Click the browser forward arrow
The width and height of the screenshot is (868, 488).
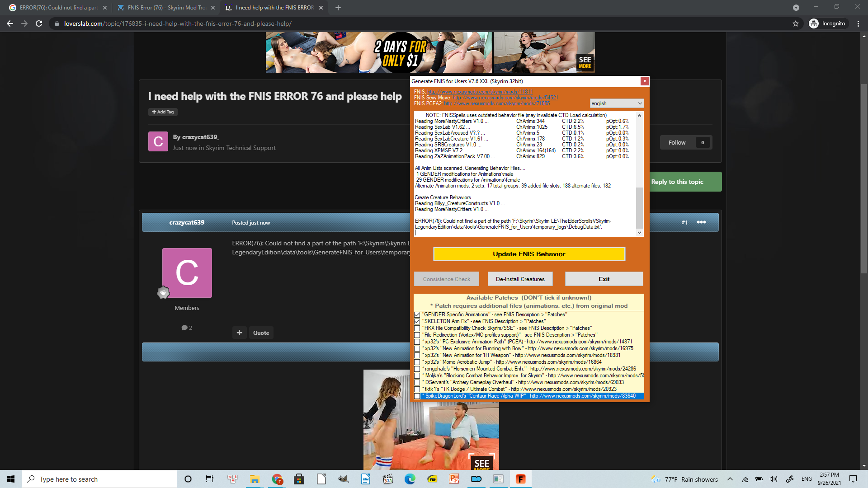tap(24, 23)
